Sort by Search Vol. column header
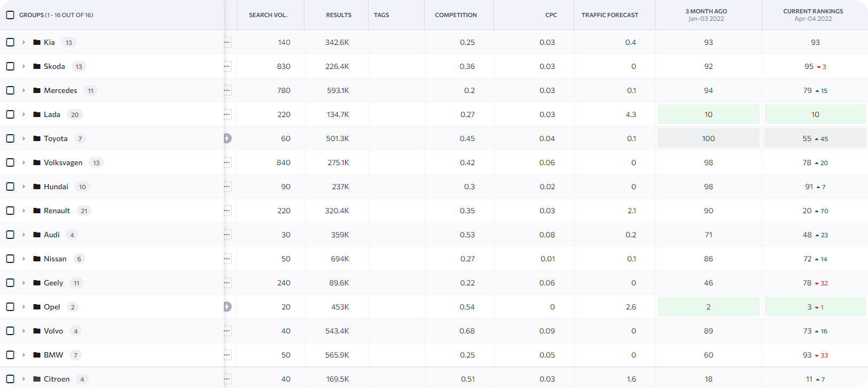 click(268, 15)
